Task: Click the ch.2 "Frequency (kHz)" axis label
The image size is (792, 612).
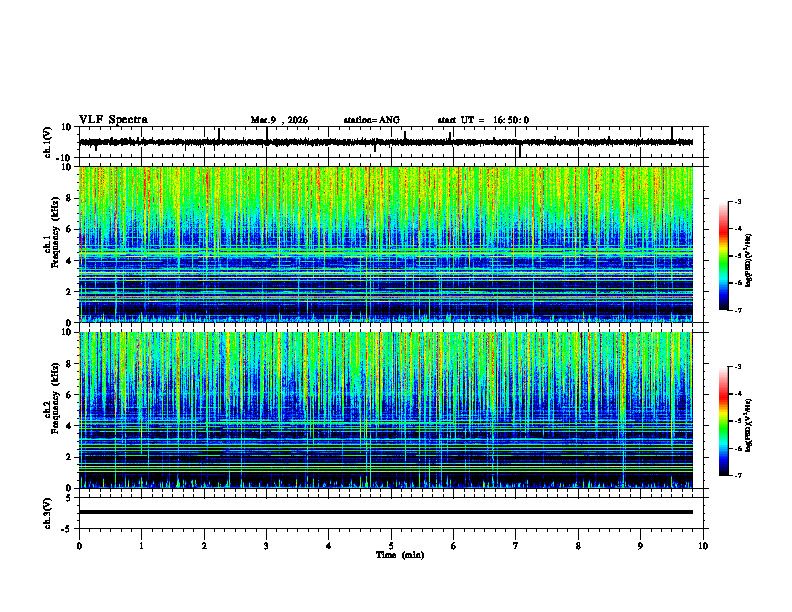Action: [x=55, y=398]
